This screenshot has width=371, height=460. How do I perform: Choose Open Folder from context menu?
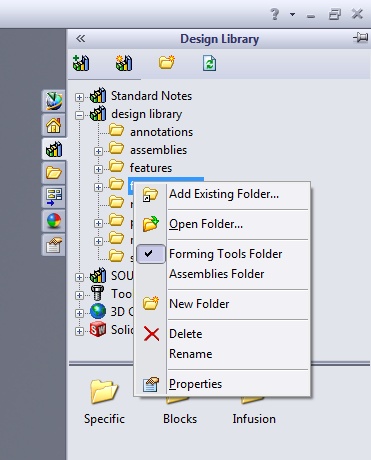coord(222,224)
